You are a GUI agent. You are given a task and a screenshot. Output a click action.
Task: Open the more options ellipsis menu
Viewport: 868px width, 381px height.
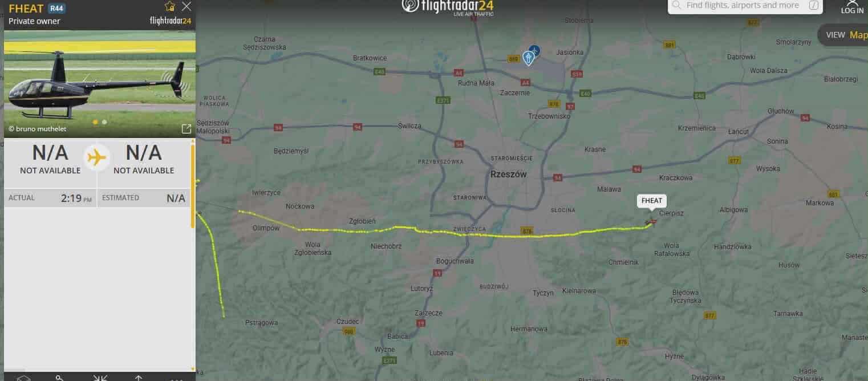pyautogui.click(x=176, y=379)
